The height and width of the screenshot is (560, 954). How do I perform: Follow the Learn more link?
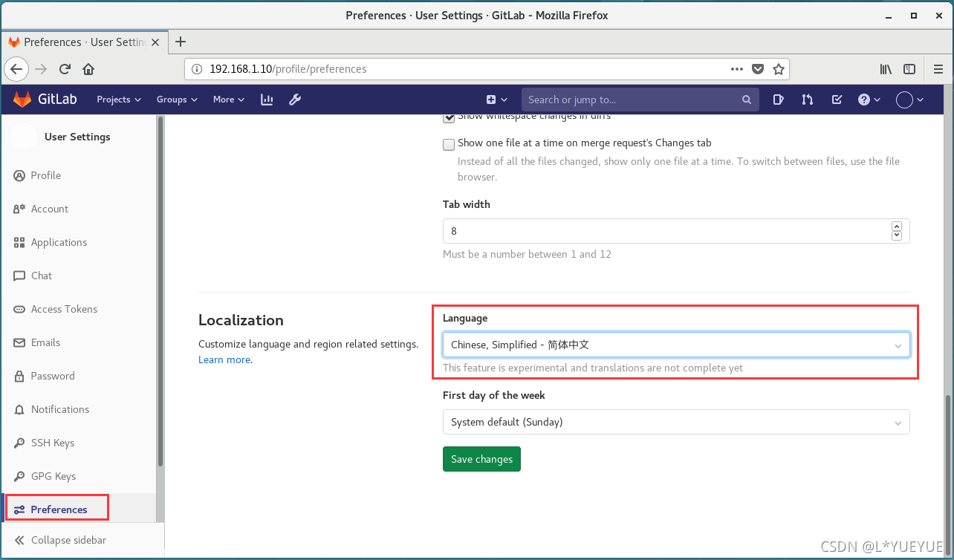(224, 359)
